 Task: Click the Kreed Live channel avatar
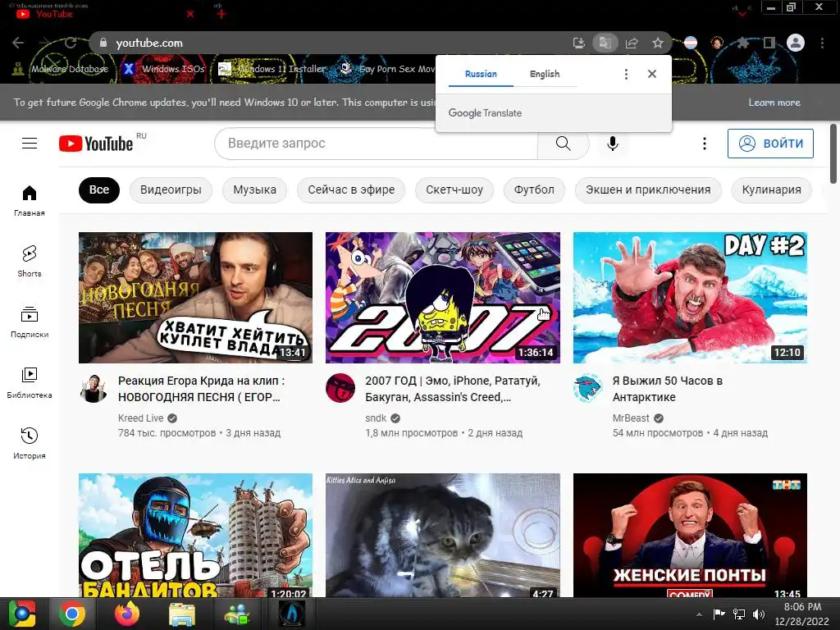(x=94, y=389)
